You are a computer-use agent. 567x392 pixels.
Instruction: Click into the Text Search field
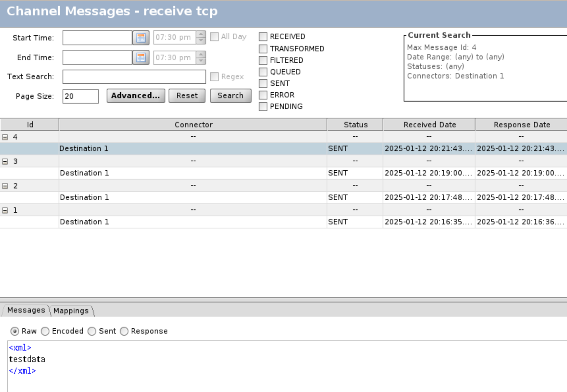tap(134, 77)
